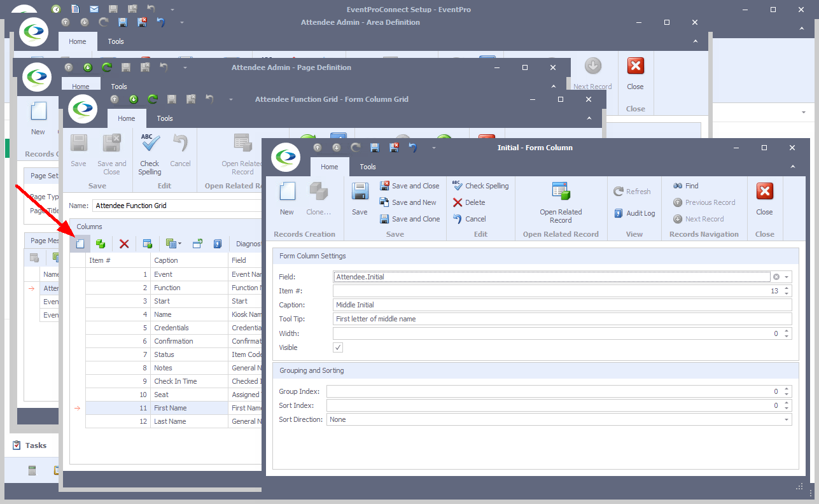Expand Field dropdown showing Attendee.Initial
The image size is (819, 504).
tap(787, 277)
